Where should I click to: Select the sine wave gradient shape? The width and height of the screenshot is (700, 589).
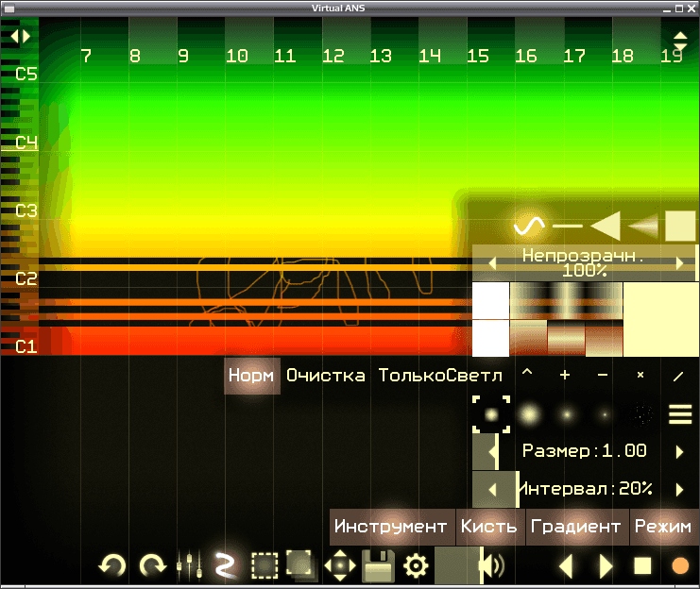529,226
